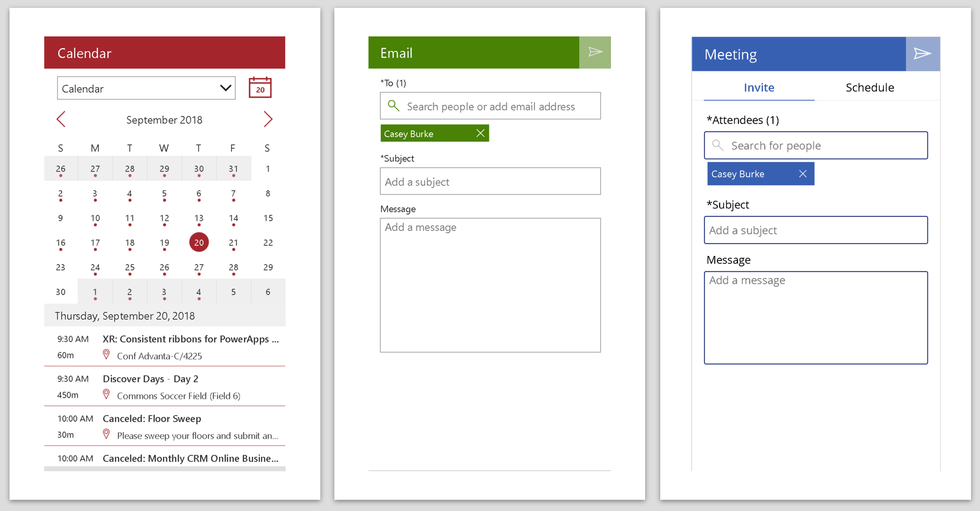Pick September 13 on the calendar grid
The height and width of the screenshot is (511, 980).
pos(199,219)
